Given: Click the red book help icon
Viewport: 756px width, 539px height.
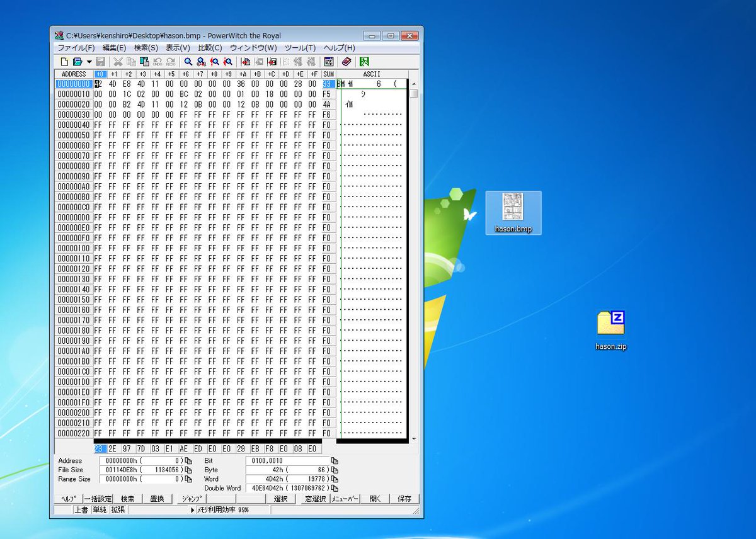Looking at the screenshot, I should click(346, 62).
